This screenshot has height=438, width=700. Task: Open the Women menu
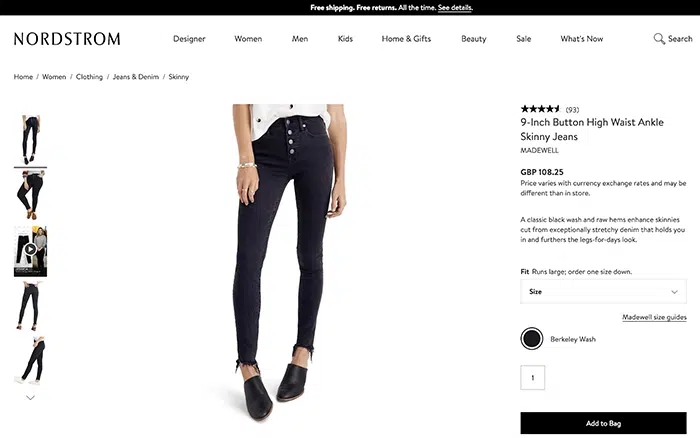tap(248, 39)
